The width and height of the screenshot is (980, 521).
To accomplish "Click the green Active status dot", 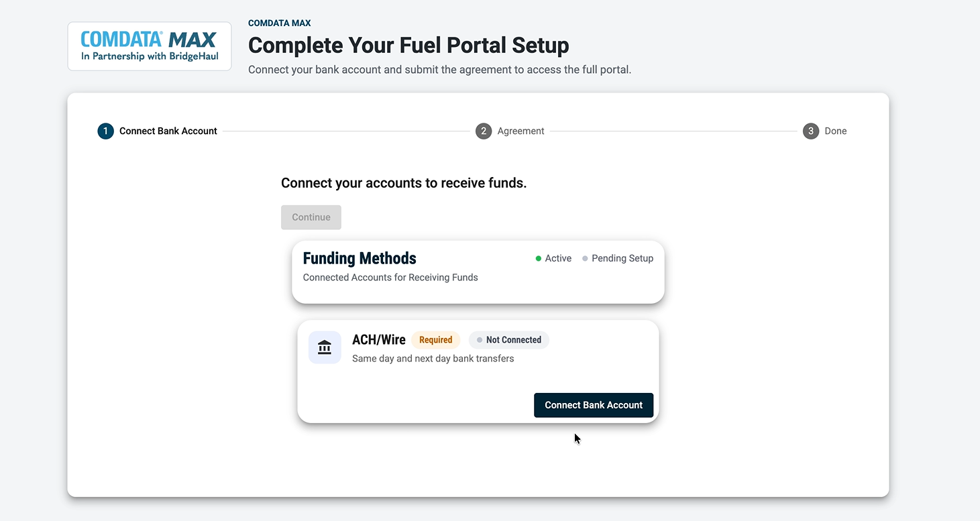I will pyautogui.click(x=538, y=259).
